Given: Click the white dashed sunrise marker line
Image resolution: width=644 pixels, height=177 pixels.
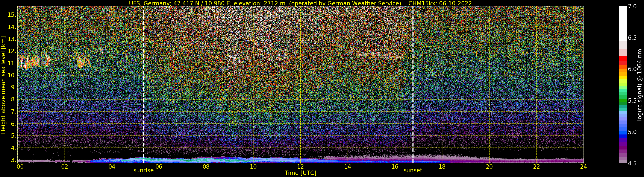Looking at the screenshot, I should pos(144,85).
